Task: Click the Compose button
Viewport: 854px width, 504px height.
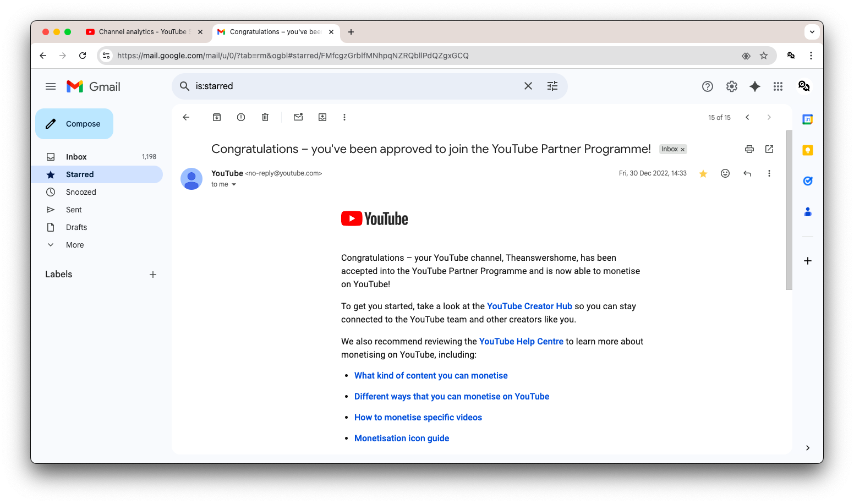Action: coord(74,124)
